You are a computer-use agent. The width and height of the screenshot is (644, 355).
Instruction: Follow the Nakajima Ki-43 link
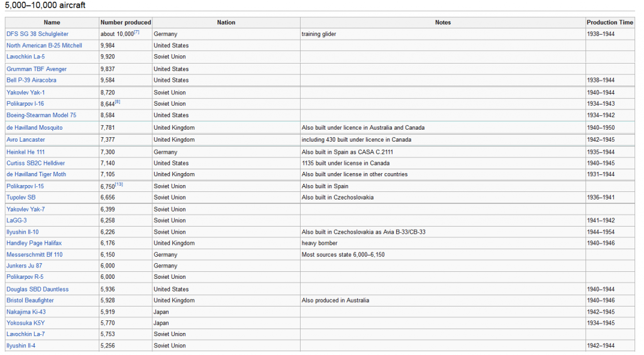26,312
